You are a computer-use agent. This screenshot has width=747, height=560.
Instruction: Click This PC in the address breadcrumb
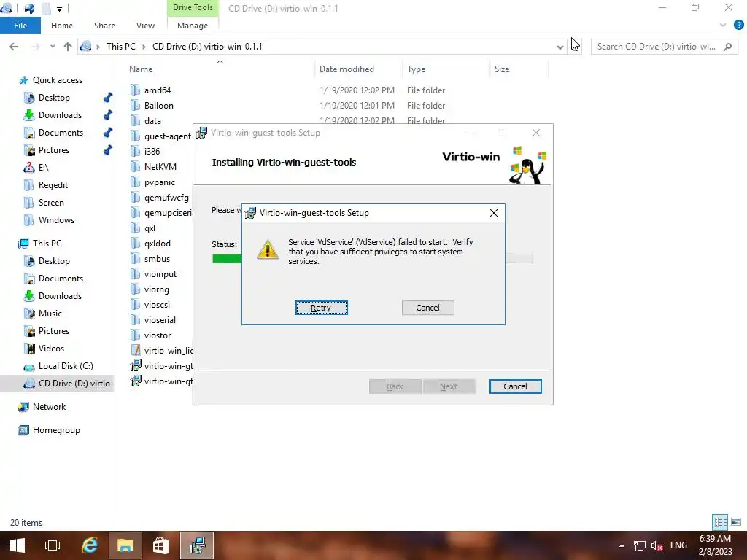(x=121, y=46)
